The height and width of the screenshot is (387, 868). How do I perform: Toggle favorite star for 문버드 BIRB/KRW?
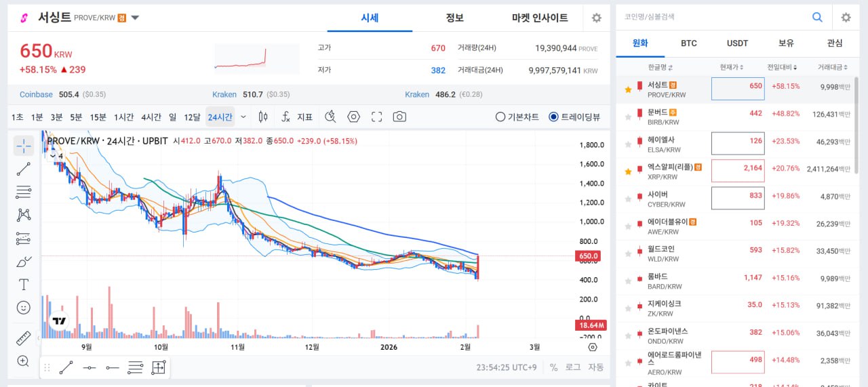628,117
